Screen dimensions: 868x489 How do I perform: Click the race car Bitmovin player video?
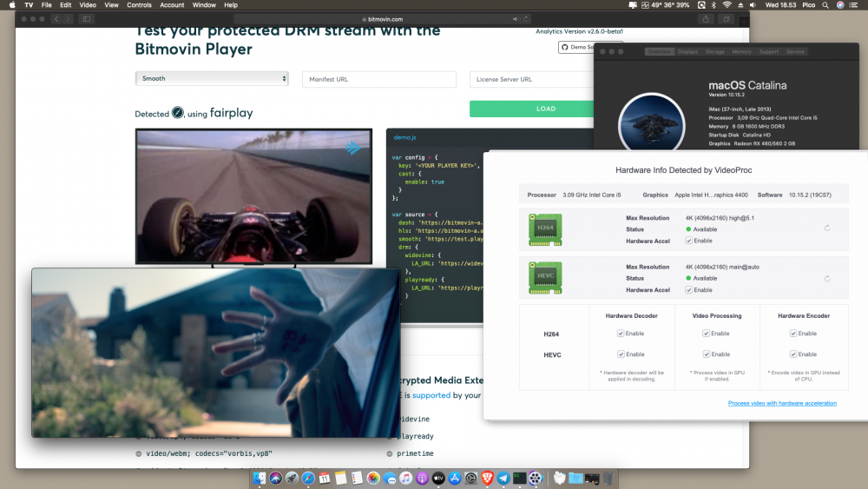pyautogui.click(x=253, y=196)
